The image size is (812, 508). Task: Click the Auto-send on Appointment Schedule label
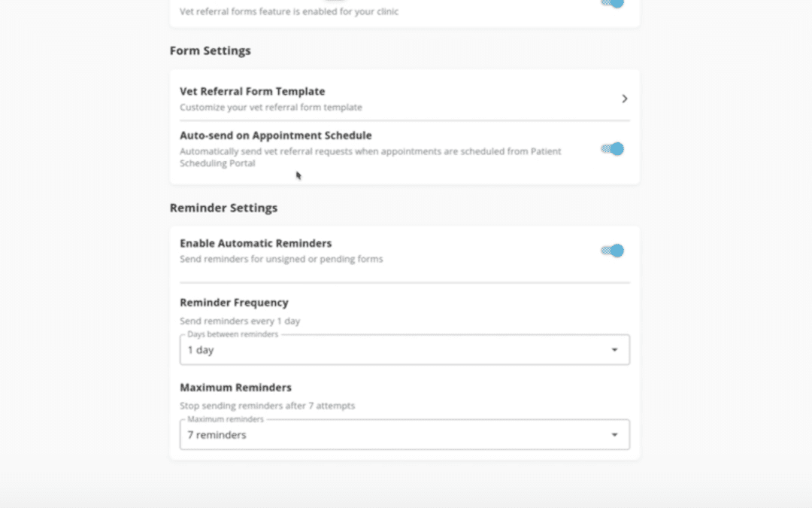275,135
